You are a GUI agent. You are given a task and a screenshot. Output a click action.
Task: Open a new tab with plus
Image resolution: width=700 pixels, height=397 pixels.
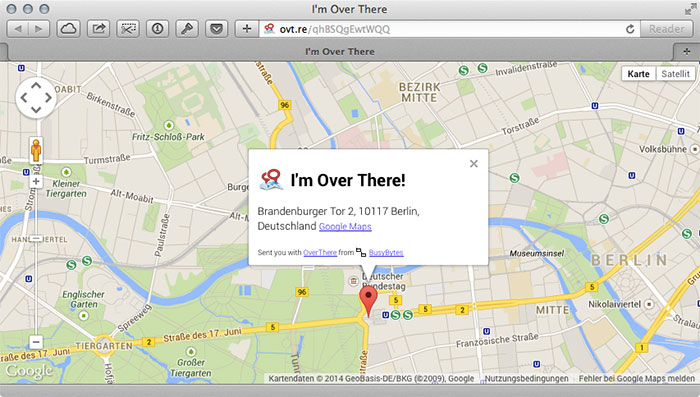687,52
